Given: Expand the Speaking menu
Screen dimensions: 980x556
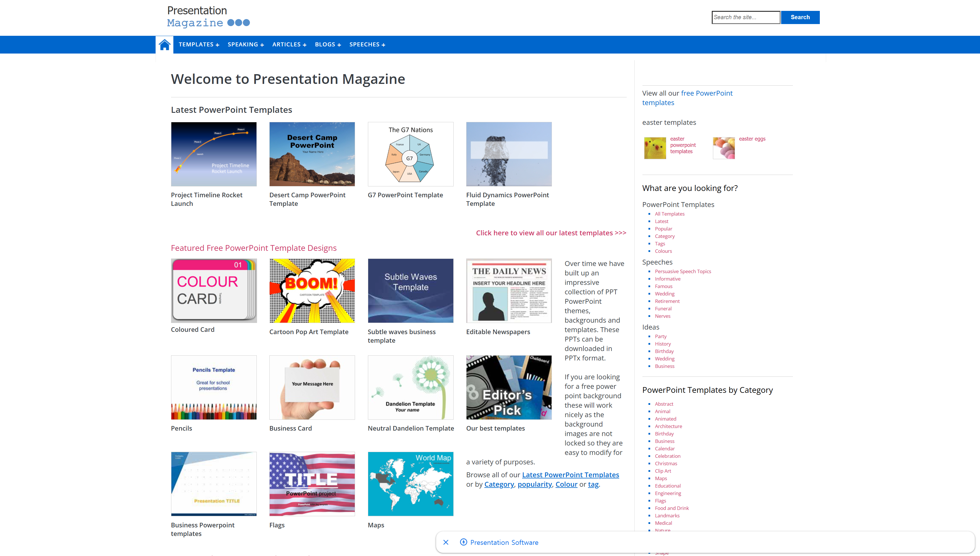Looking at the screenshot, I should (x=246, y=45).
